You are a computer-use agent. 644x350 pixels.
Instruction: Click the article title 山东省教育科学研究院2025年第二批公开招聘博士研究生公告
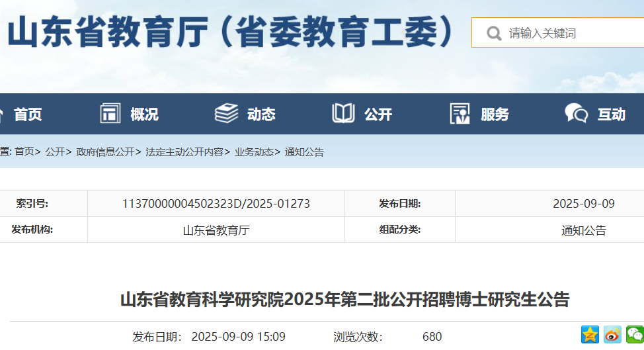pos(345,300)
